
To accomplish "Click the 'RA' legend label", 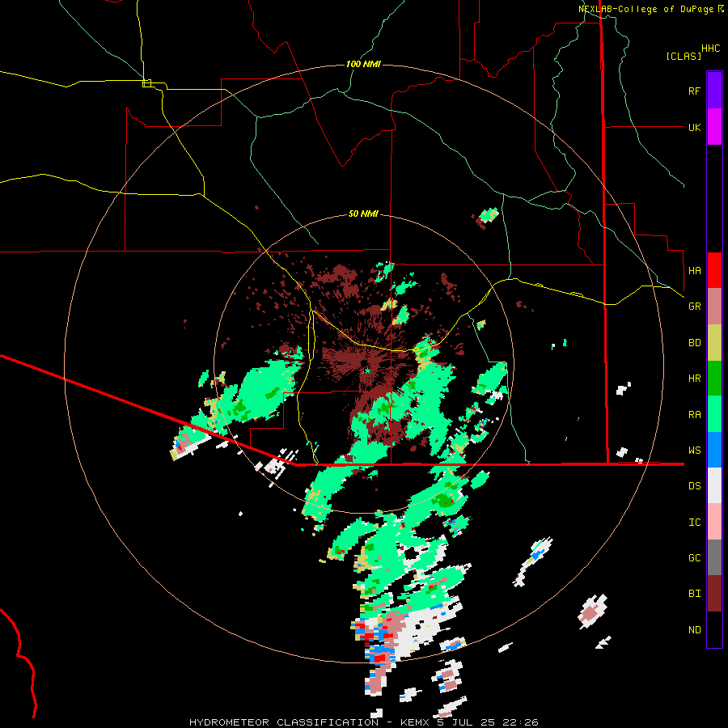I will pos(694,415).
